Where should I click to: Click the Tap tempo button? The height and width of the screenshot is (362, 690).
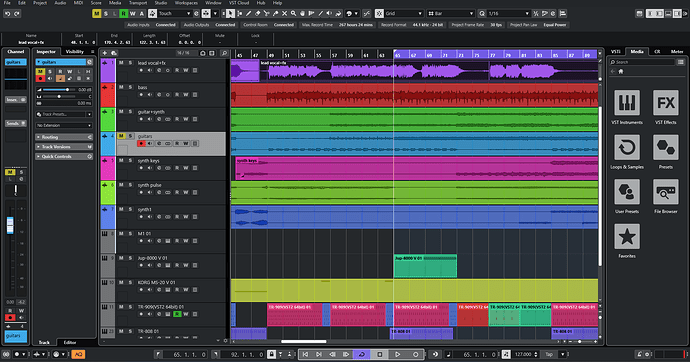click(549, 354)
